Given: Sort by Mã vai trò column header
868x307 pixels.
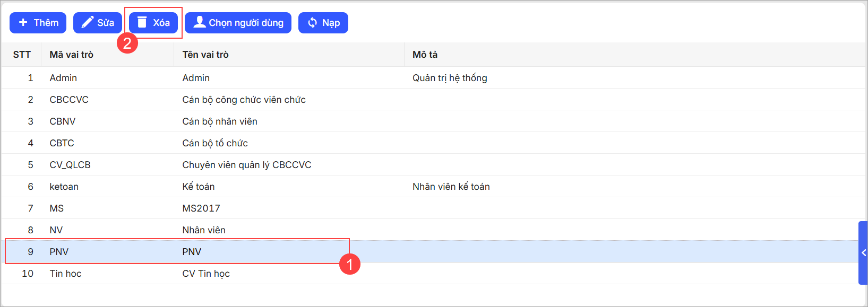Looking at the screenshot, I should coord(72,55).
